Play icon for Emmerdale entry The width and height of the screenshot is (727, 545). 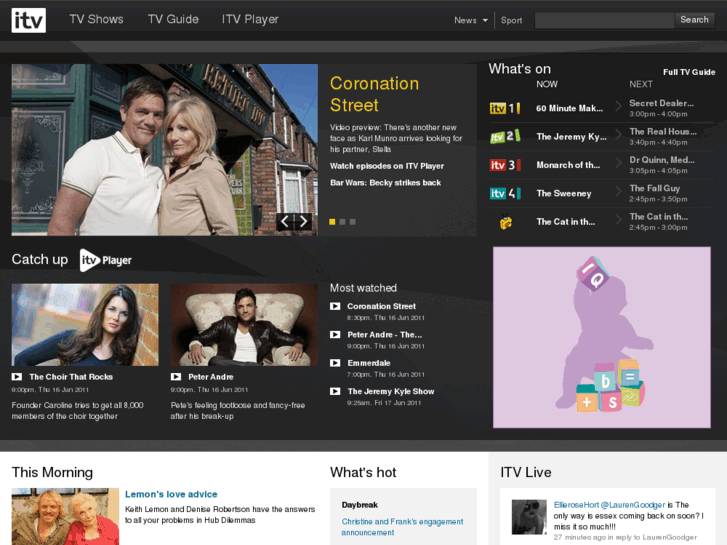tap(335, 363)
